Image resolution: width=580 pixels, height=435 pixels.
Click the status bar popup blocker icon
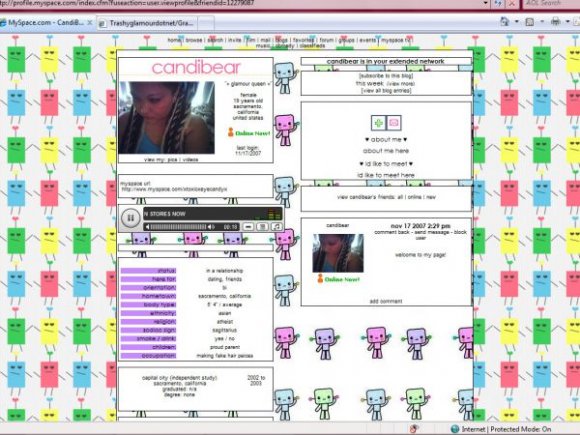(414, 429)
